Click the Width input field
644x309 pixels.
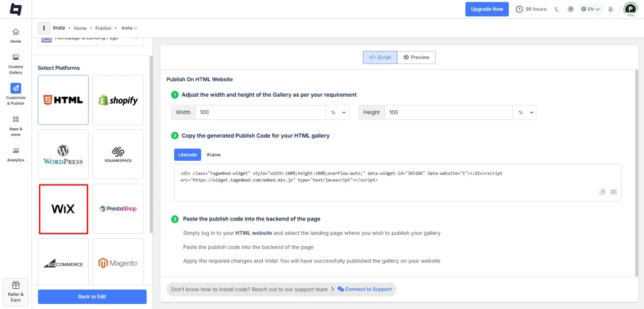tap(261, 112)
